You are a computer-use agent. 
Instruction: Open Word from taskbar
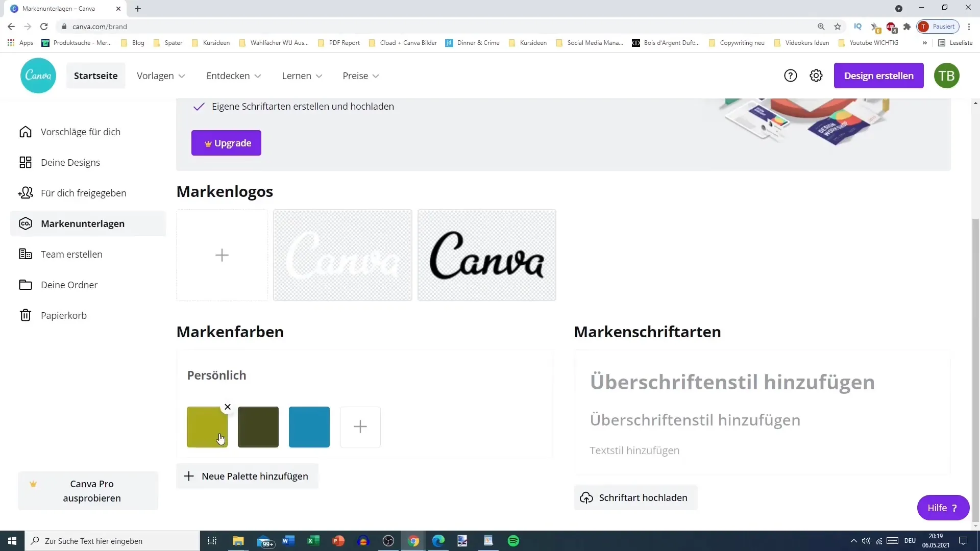(288, 541)
